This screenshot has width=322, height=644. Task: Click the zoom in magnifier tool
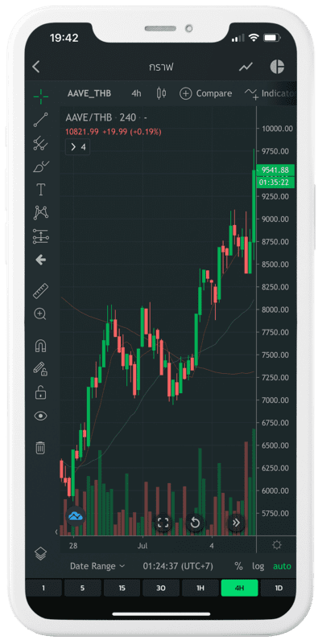[x=40, y=314]
